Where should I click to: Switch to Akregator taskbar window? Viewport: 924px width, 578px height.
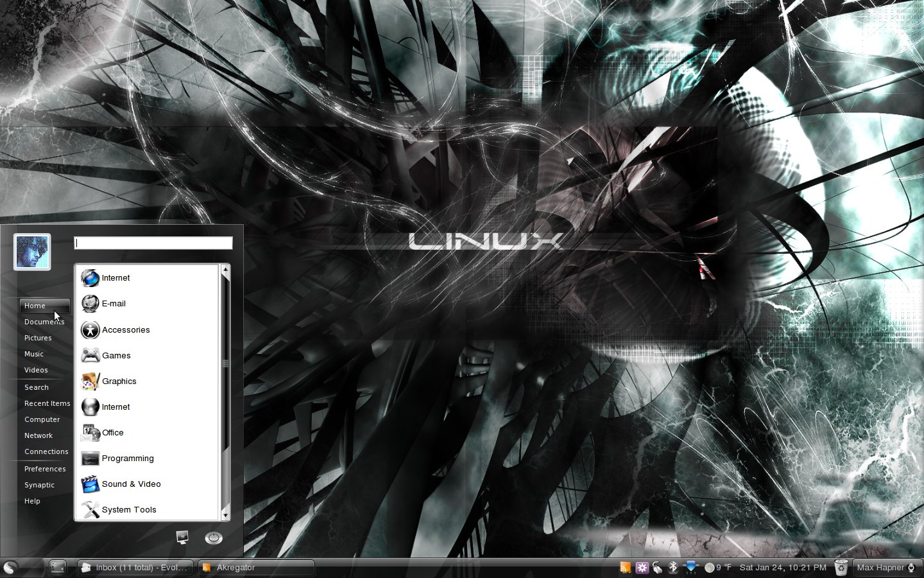[256, 568]
